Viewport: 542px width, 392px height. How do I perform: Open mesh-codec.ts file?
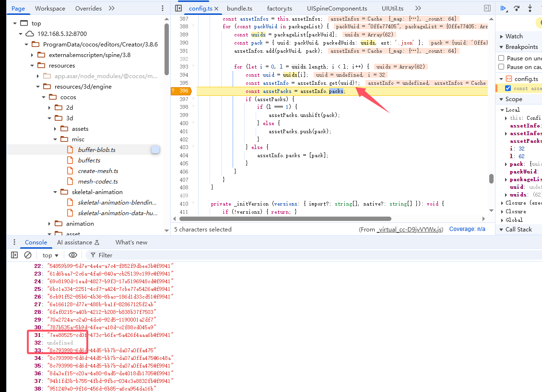(x=97, y=181)
